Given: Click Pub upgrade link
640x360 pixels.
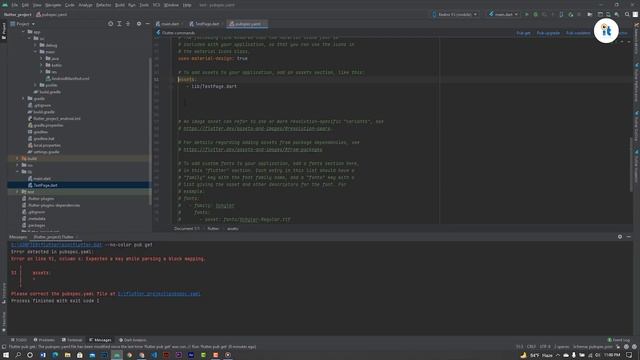Looking at the screenshot, I should click(548, 33).
